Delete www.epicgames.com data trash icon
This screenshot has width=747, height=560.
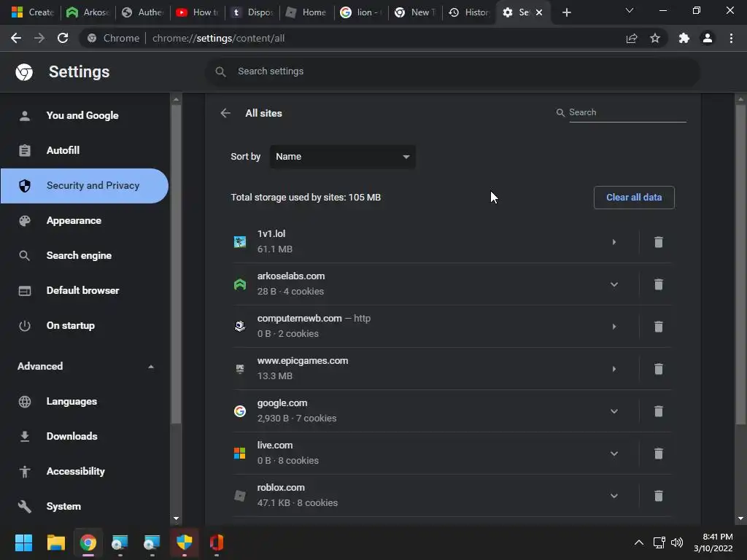(x=659, y=369)
